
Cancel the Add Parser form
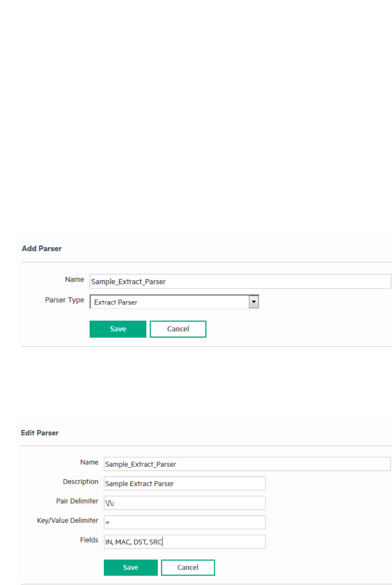click(x=178, y=329)
